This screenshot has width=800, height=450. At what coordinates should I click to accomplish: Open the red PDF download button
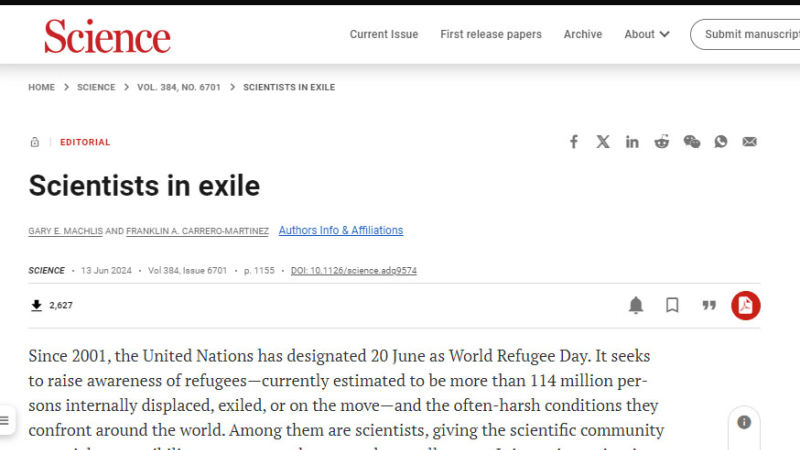point(745,306)
